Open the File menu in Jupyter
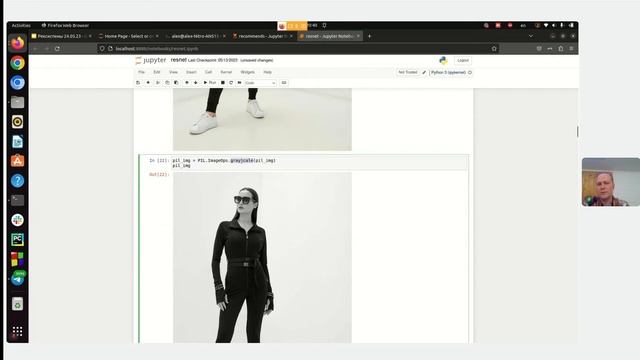The width and height of the screenshot is (640, 360). tap(141, 72)
